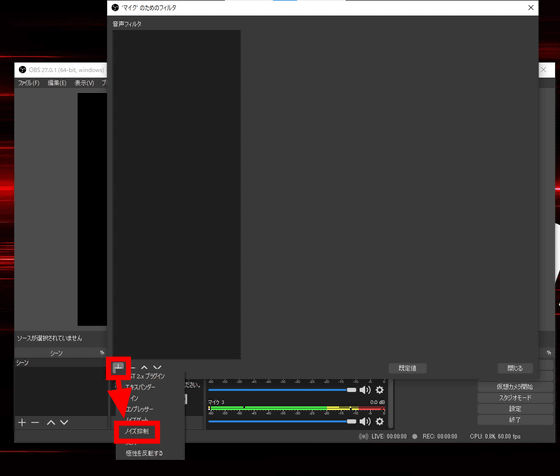The height and width of the screenshot is (476, 560).
Task: Click the upper mixer track volume slider
Action: 282,390
